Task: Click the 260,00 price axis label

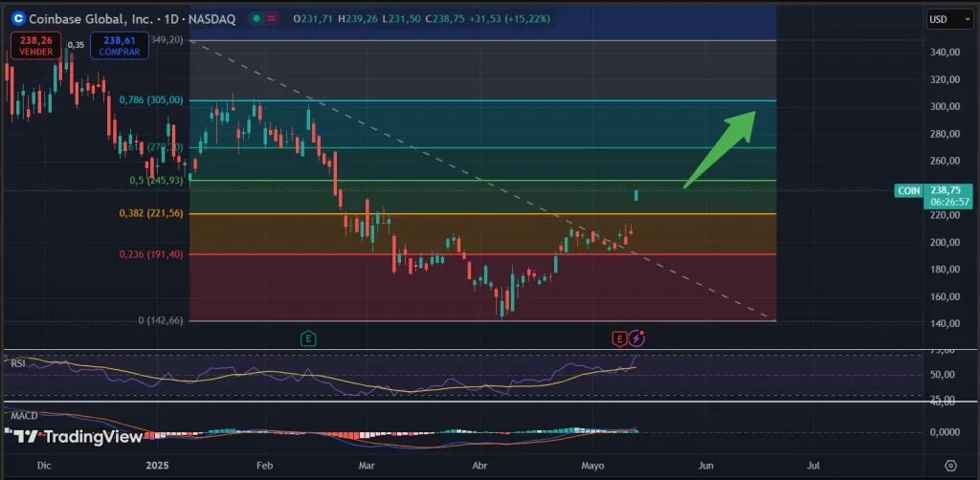Action: coord(945,161)
